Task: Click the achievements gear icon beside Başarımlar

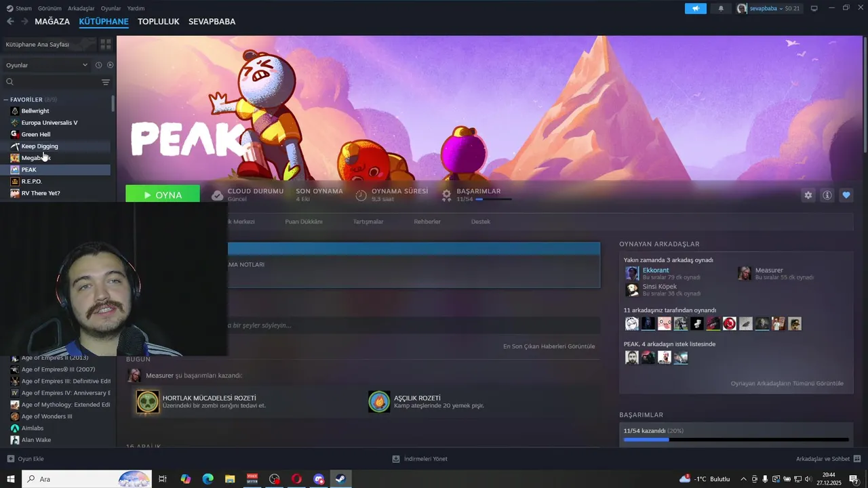Action: point(446,195)
